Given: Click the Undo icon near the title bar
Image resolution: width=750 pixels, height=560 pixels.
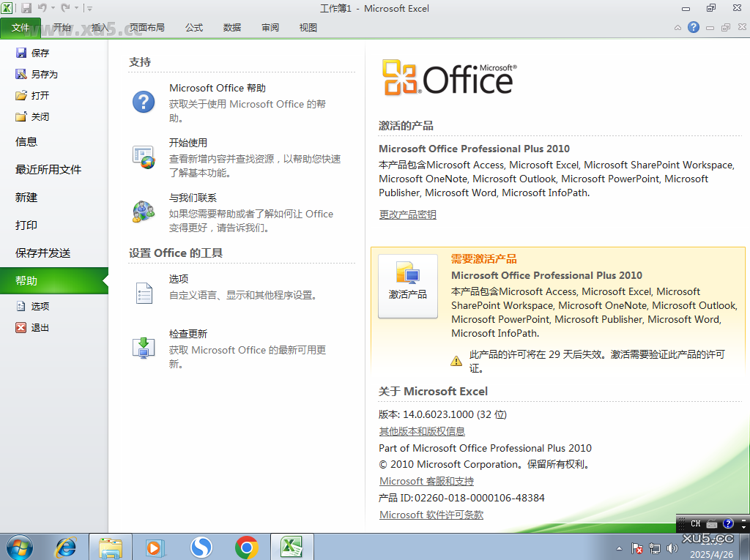Looking at the screenshot, I should [41, 8].
